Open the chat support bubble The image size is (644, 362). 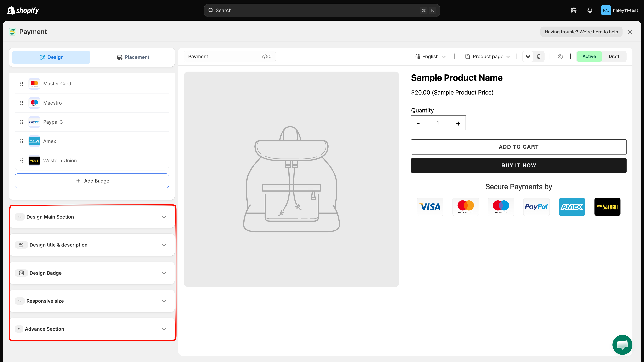pyautogui.click(x=622, y=345)
